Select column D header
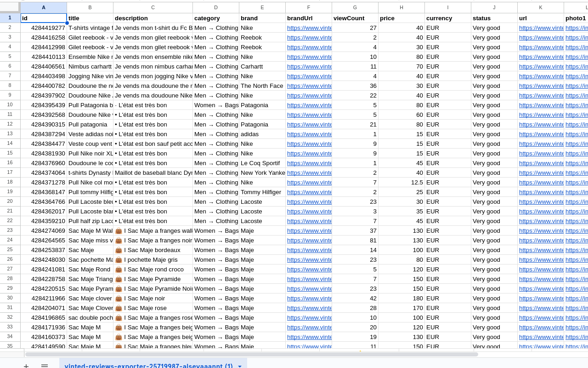The image size is (588, 368). (216, 8)
